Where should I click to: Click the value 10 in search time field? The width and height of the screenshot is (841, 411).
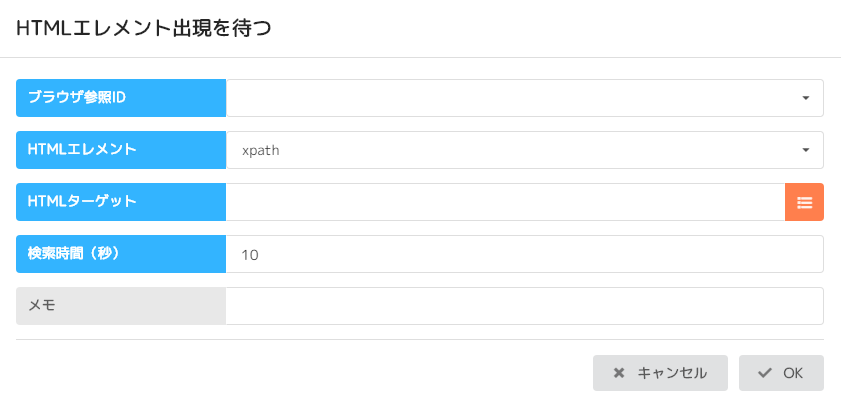pos(250,255)
